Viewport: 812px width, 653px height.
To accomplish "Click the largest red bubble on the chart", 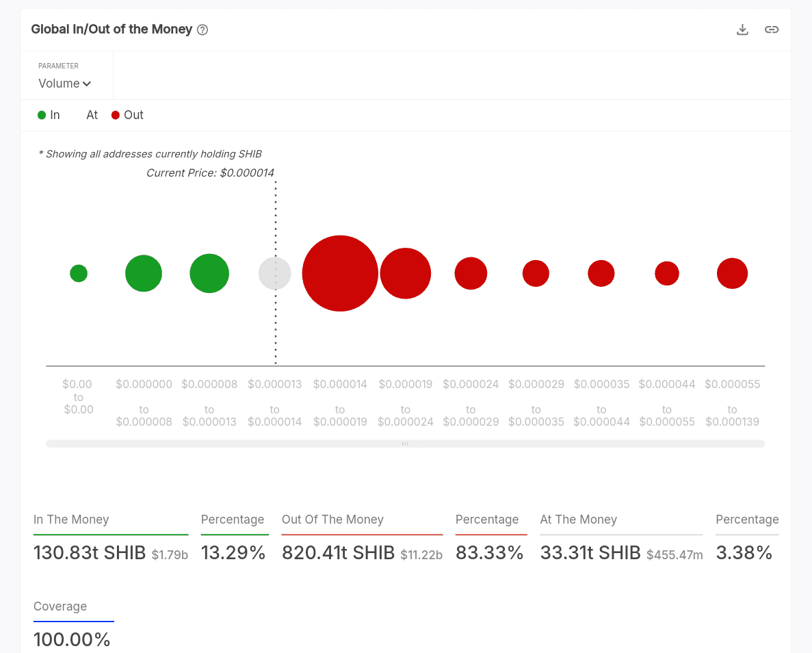I will [340, 273].
